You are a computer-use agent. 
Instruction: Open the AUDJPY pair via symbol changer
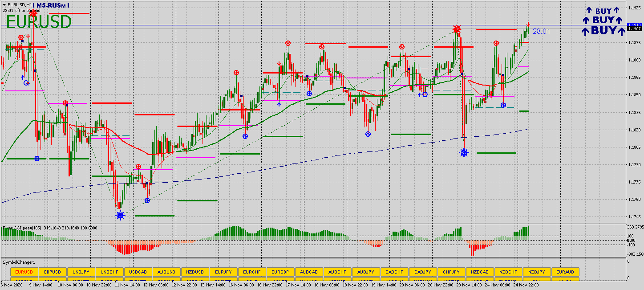tap(366, 272)
